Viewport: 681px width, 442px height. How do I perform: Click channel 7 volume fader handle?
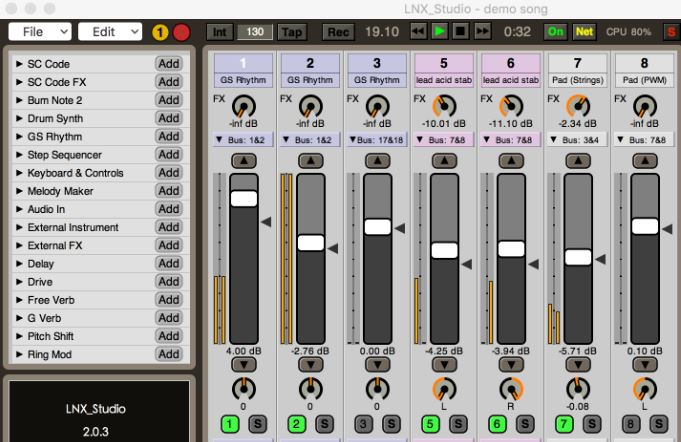[x=578, y=257]
